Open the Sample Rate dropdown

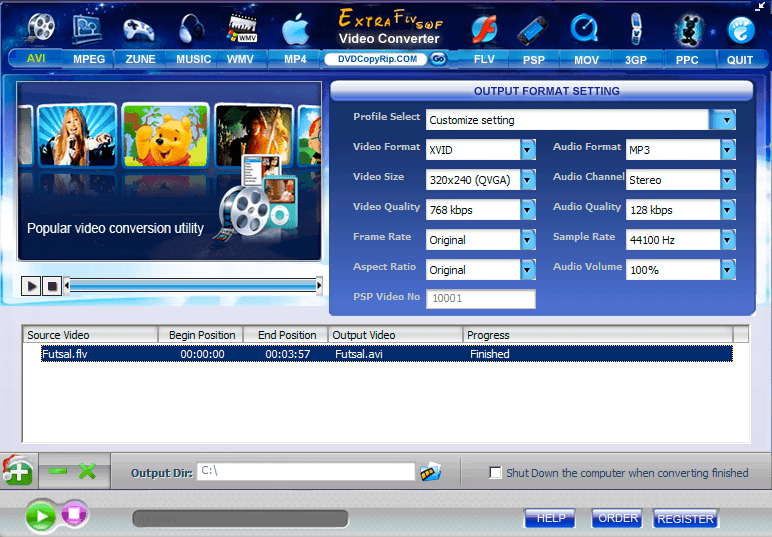pos(728,240)
